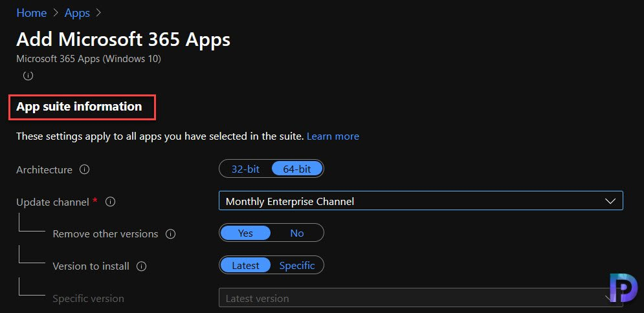644x313 pixels.
Task: Click the info icon beside Remove other versions
Action: pyautogui.click(x=170, y=234)
